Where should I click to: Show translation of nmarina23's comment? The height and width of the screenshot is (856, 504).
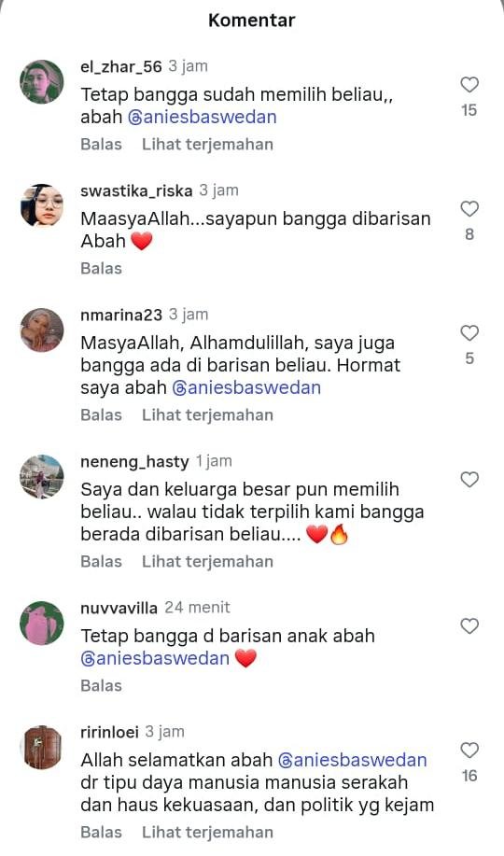point(207,414)
